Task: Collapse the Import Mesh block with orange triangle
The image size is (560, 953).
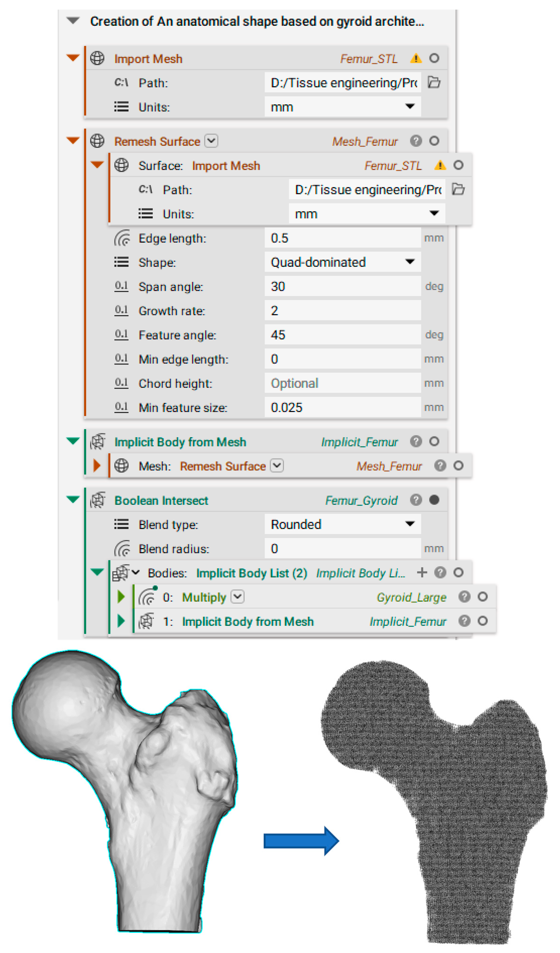Action: click(73, 57)
